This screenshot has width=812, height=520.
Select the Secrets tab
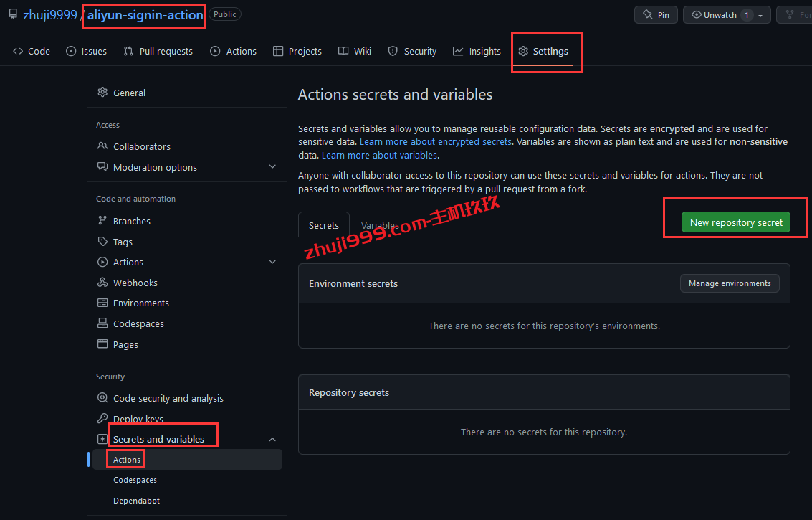pyautogui.click(x=324, y=225)
